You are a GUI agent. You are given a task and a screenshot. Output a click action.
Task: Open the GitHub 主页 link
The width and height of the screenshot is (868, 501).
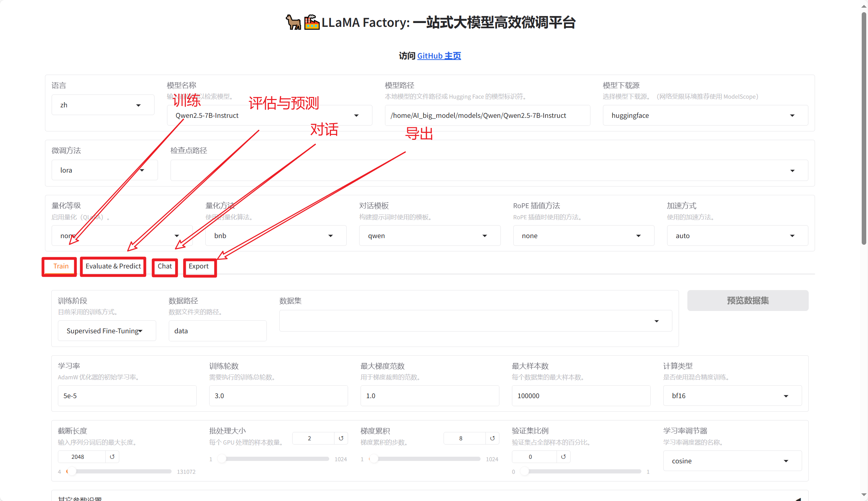point(439,56)
